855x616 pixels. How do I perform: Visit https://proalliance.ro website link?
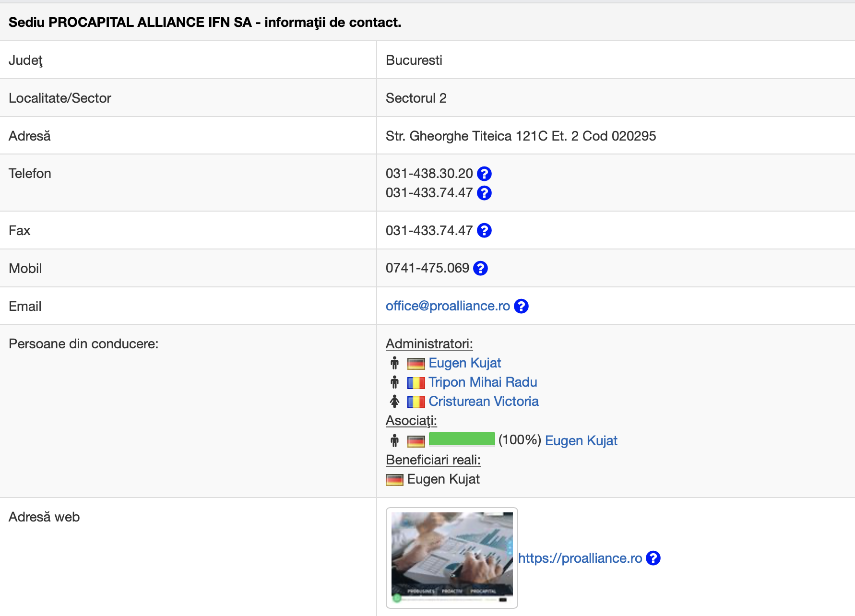[580, 558]
